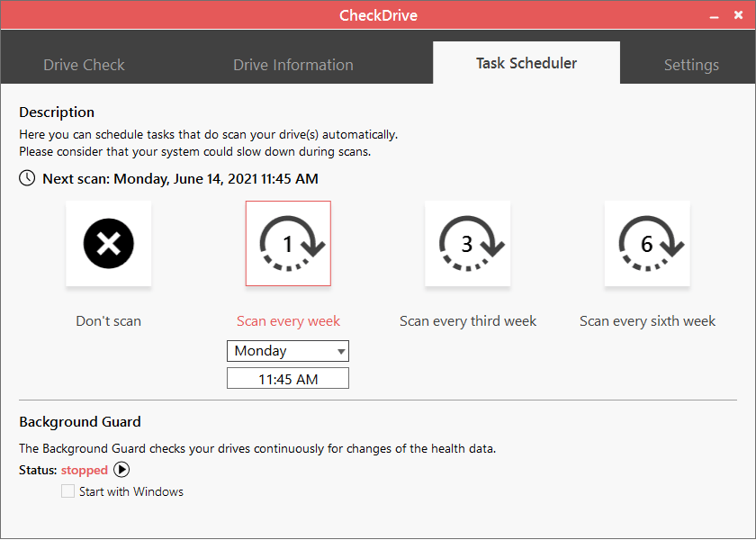Go to the Settings tab
The height and width of the screenshot is (540, 756).
tap(691, 65)
